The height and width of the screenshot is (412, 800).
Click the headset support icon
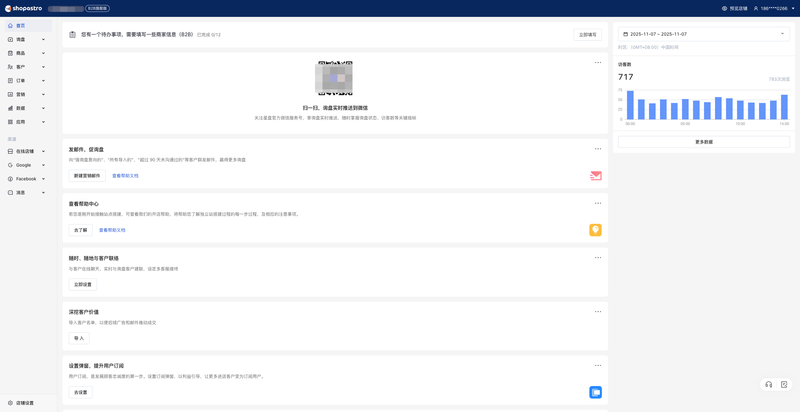(x=769, y=384)
